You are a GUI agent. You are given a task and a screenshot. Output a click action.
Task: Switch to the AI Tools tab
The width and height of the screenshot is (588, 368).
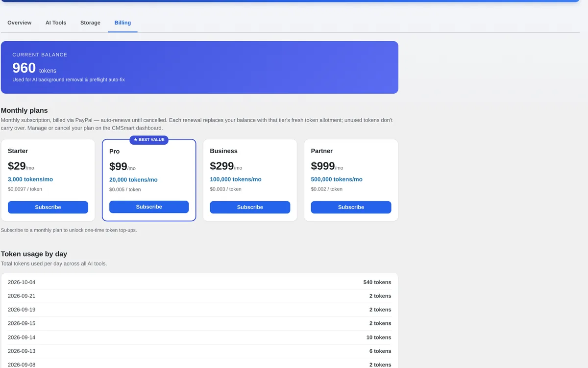point(56,23)
